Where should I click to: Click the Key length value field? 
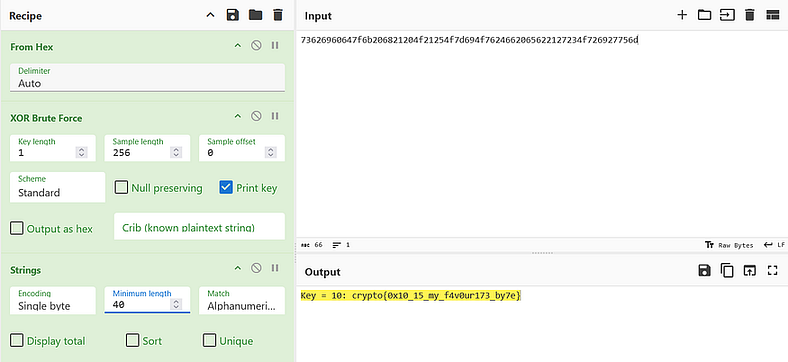point(44,152)
